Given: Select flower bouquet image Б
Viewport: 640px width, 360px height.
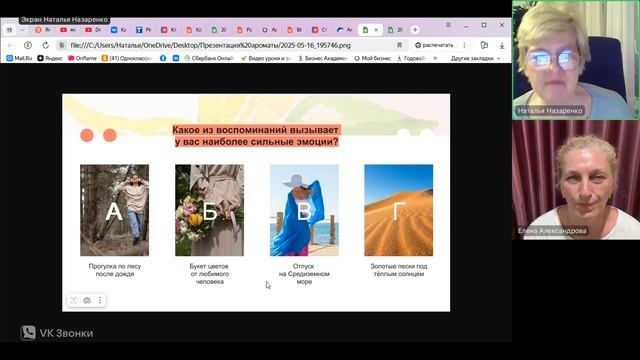Looking at the screenshot, I should [x=209, y=210].
